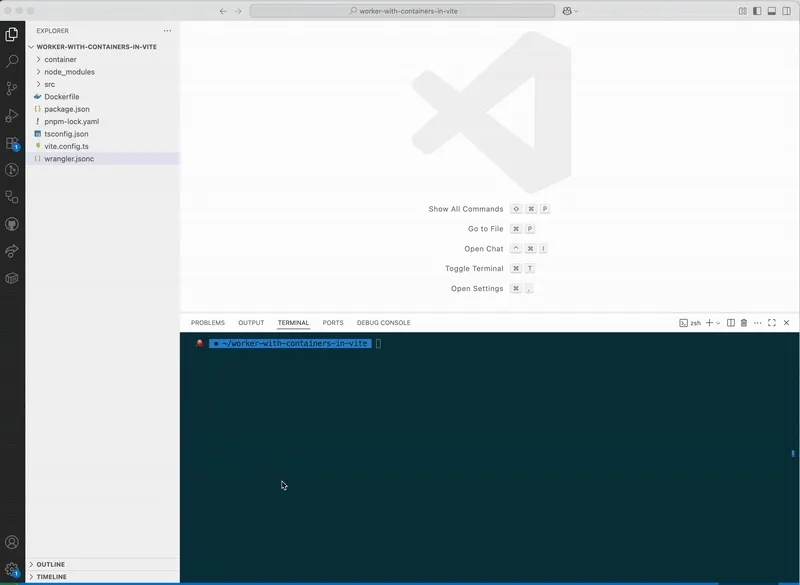800x585 pixels.
Task: Select the Source Control icon
Action: click(12, 88)
